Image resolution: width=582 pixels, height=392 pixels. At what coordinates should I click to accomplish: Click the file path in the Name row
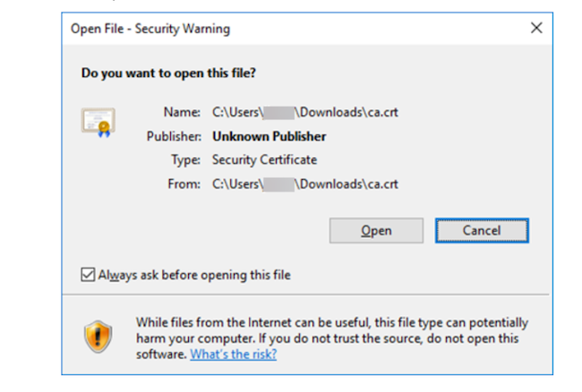[304, 113]
